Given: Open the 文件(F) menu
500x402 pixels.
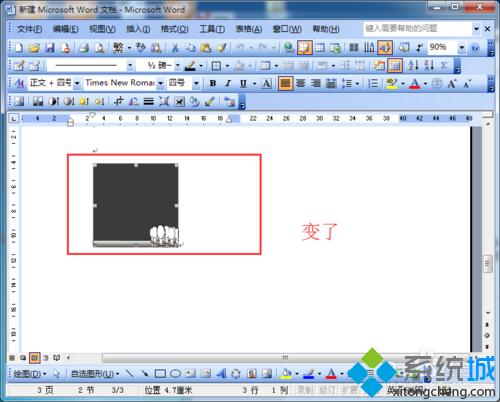Looking at the screenshot, I should (29, 29).
